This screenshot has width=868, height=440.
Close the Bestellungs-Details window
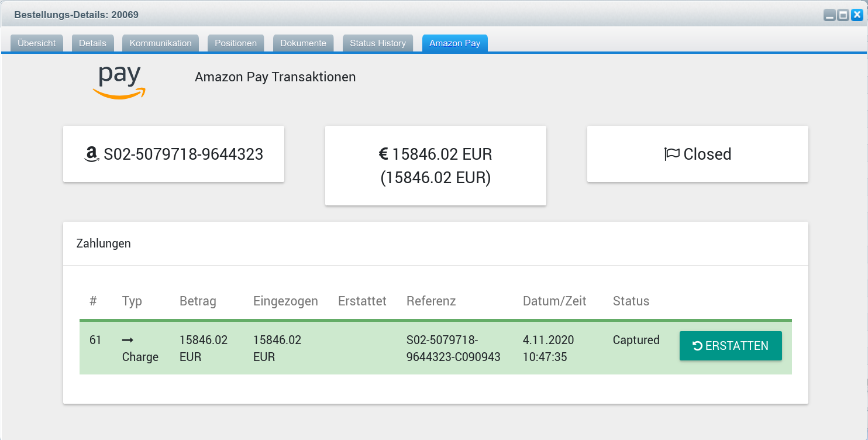tap(857, 16)
